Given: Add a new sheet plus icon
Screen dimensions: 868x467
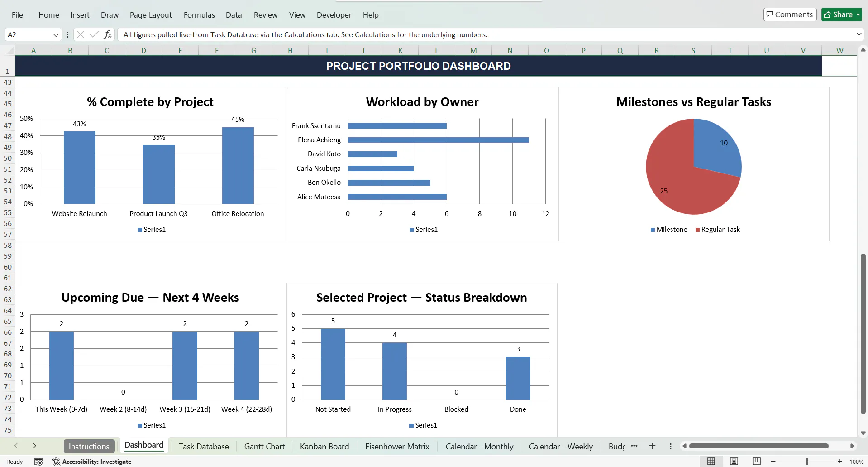Looking at the screenshot, I should 652,446.
